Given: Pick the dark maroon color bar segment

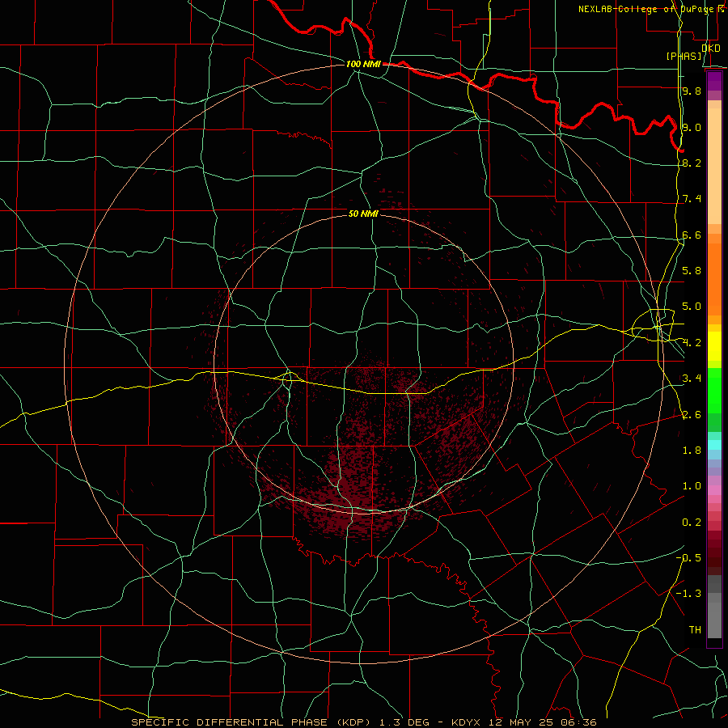Looking at the screenshot, I should [714, 552].
